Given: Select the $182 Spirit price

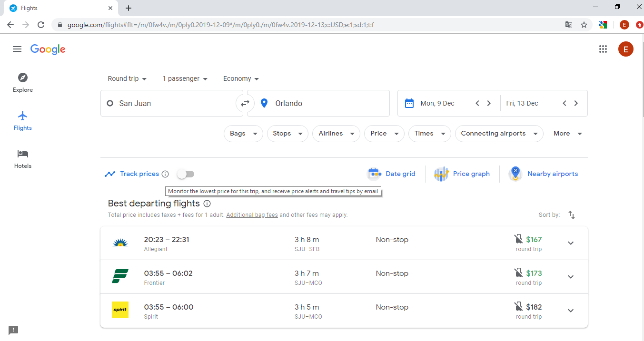Looking at the screenshot, I should coord(534,307).
